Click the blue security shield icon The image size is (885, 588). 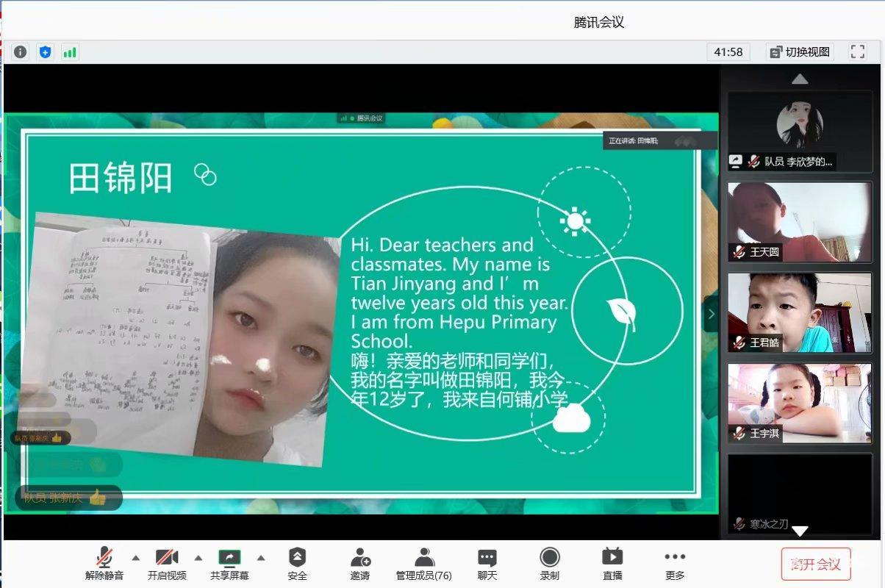[46, 52]
